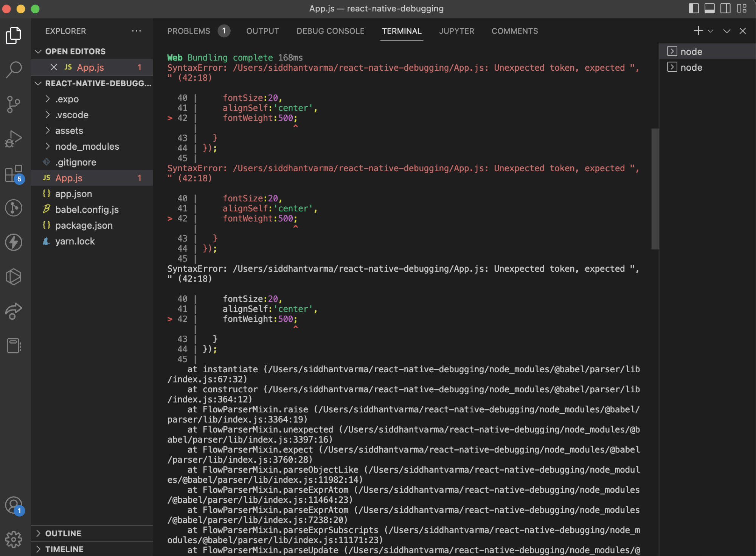Select the second node terminal session
The width and height of the screenshot is (756, 556).
coord(691,67)
